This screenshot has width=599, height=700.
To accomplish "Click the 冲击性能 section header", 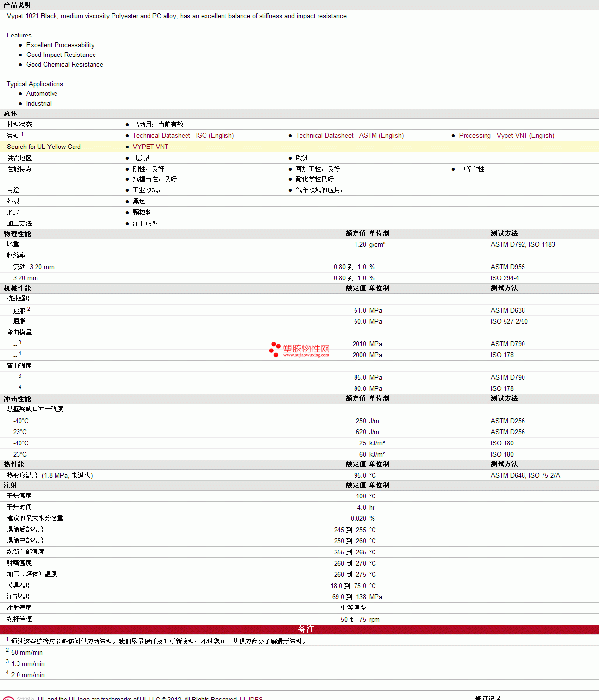I will [x=18, y=399].
